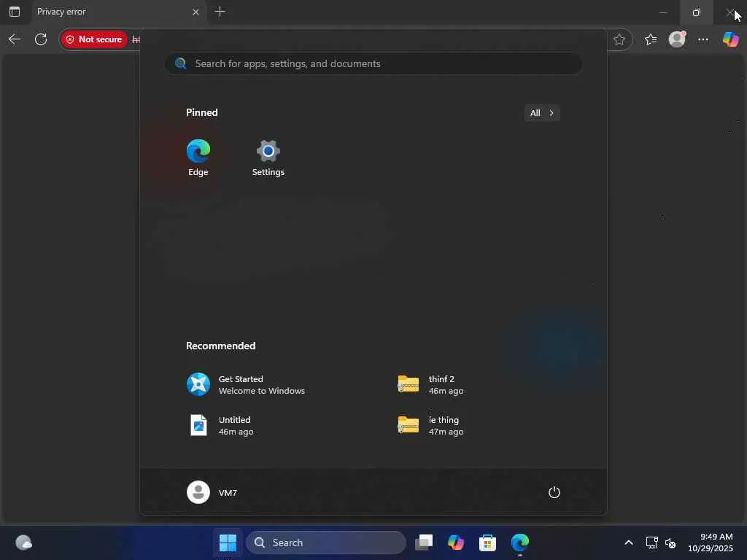This screenshot has height=560, width=747.
Task: Open the Edge pinned app
Action: pos(198,157)
